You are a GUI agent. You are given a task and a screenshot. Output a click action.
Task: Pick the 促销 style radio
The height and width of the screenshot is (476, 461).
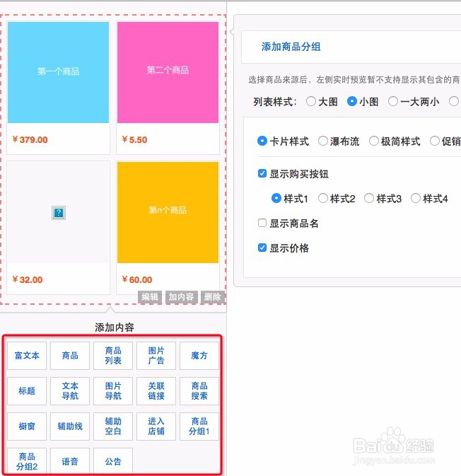click(435, 141)
